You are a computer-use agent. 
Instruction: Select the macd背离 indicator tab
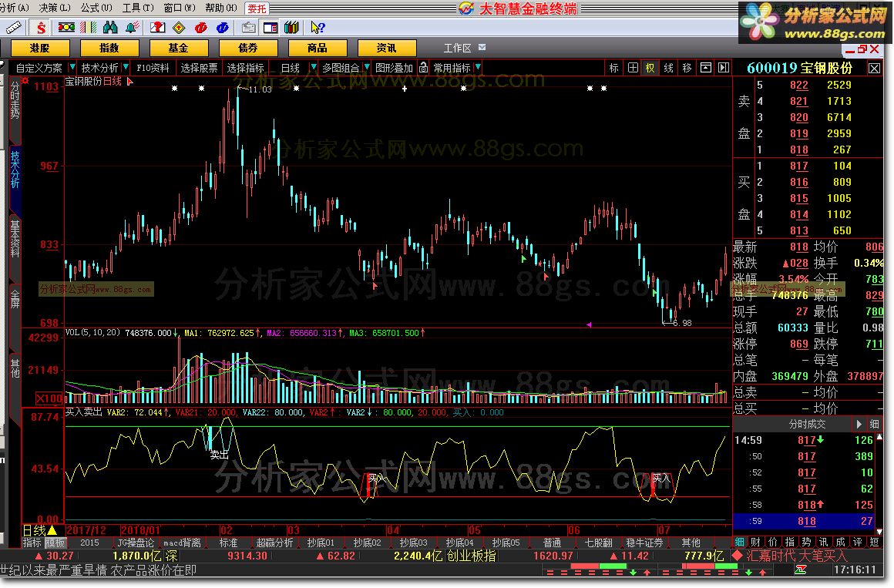(x=181, y=543)
